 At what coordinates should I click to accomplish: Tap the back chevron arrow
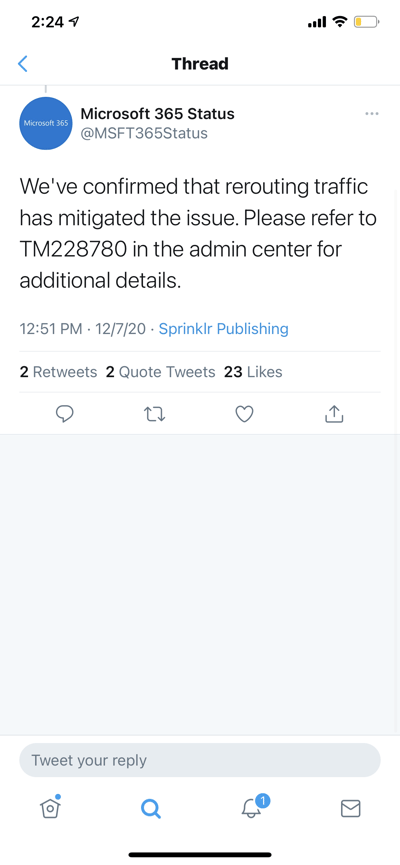(23, 63)
